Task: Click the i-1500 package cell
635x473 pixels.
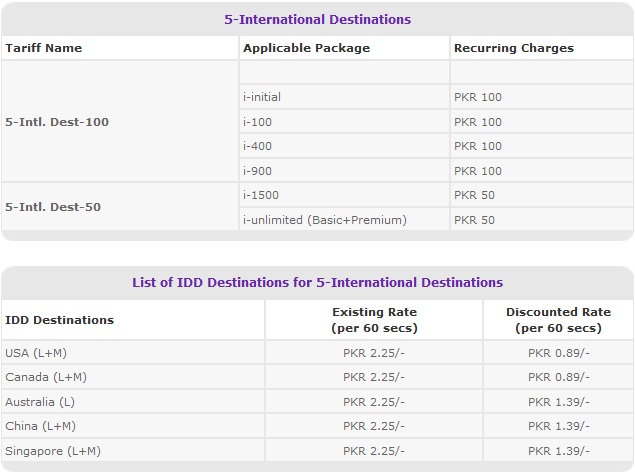Action: point(344,195)
